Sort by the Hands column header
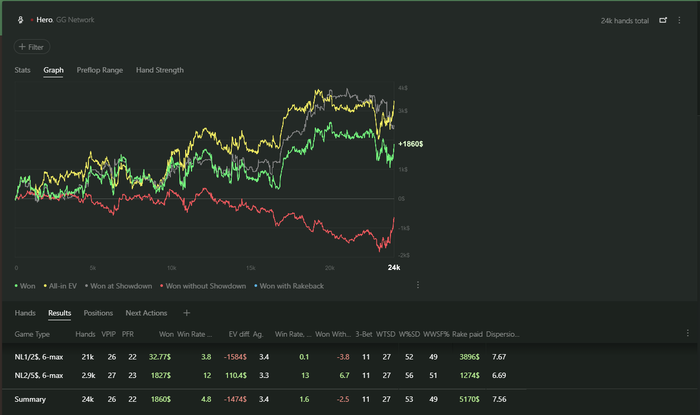 (85, 334)
